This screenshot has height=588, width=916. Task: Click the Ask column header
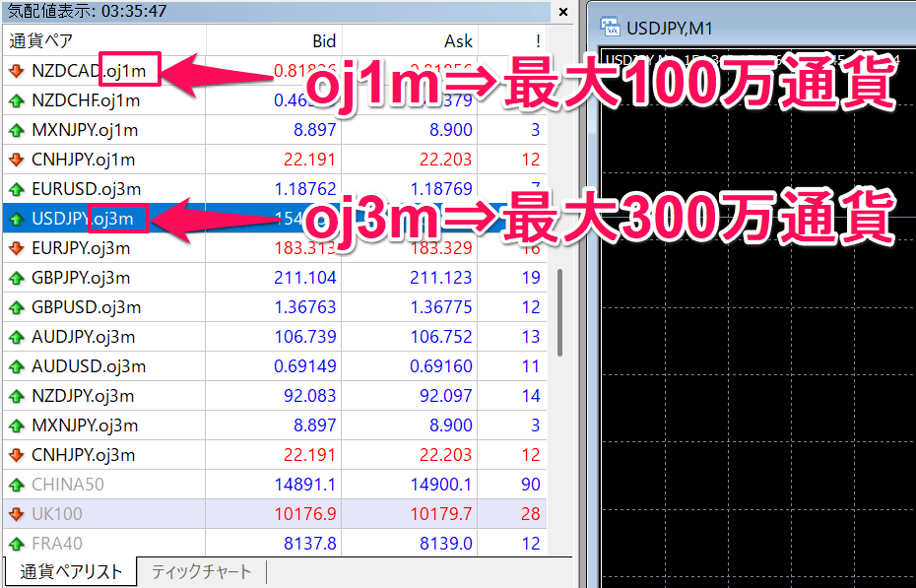pos(458,41)
